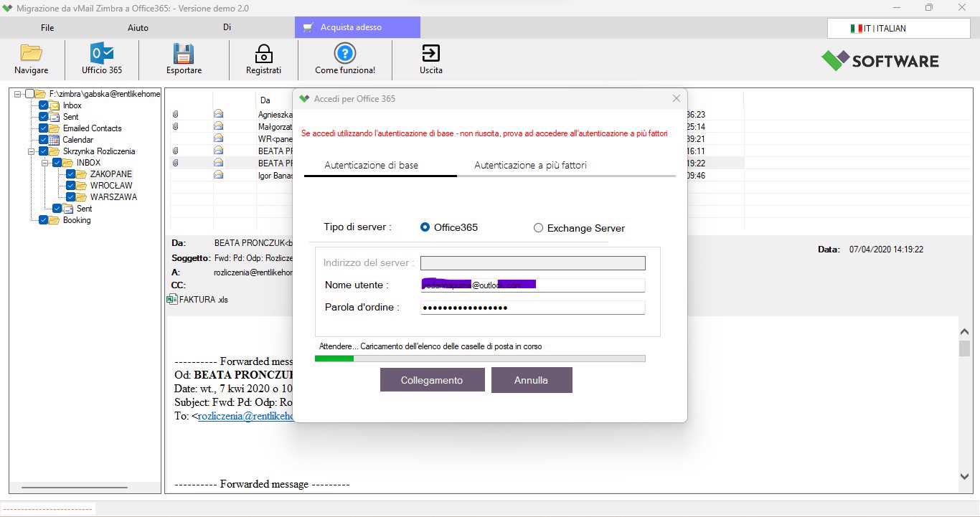
Task: Select the ZAKOPANE folder in tree
Action: 111,174
